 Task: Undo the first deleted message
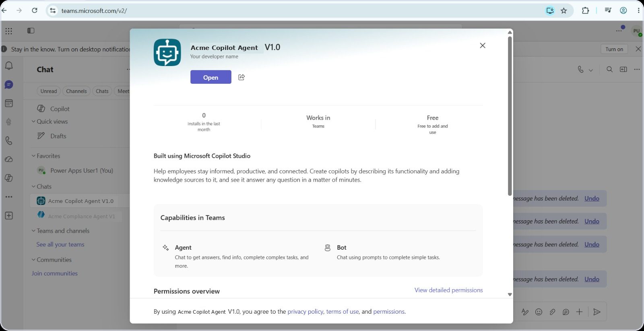[592, 198]
